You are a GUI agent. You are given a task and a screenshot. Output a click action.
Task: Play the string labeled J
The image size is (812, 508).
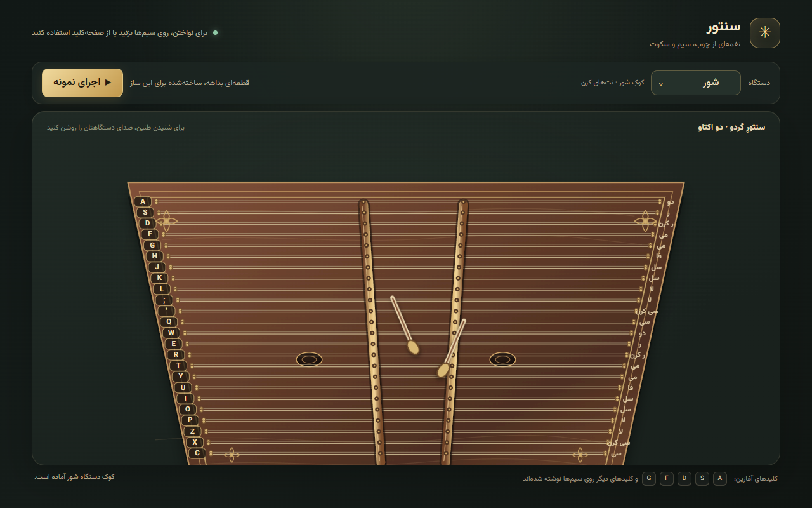(157, 267)
